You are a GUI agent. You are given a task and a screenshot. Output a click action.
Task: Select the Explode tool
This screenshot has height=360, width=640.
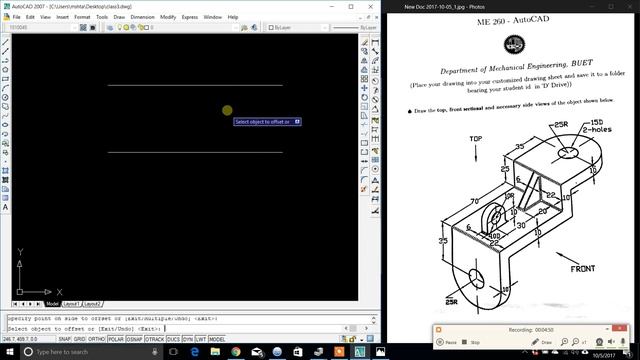364,189
